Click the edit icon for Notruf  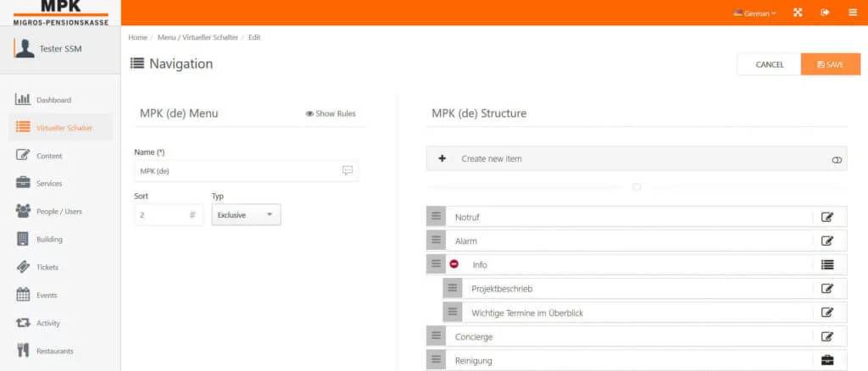827,217
